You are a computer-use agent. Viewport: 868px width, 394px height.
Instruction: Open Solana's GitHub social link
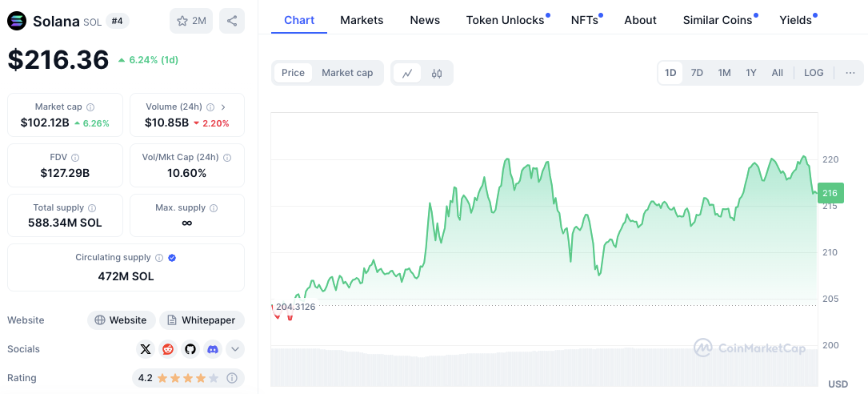pyautogui.click(x=190, y=349)
